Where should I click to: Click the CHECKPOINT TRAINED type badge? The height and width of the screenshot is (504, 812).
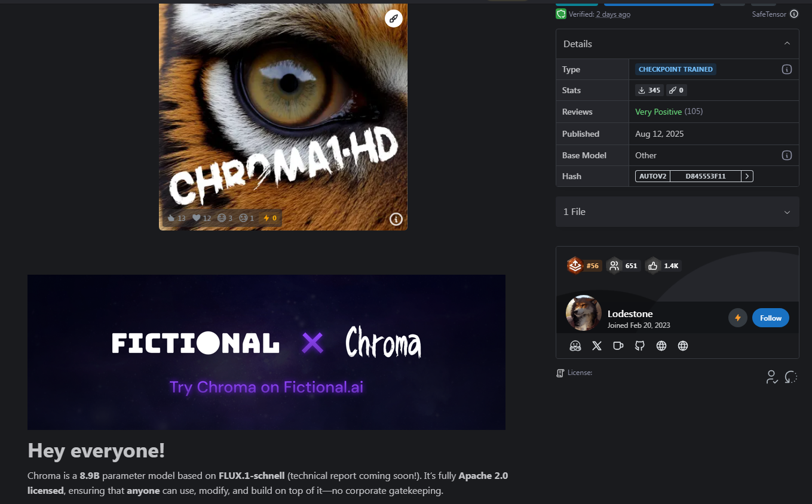pyautogui.click(x=676, y=69)
